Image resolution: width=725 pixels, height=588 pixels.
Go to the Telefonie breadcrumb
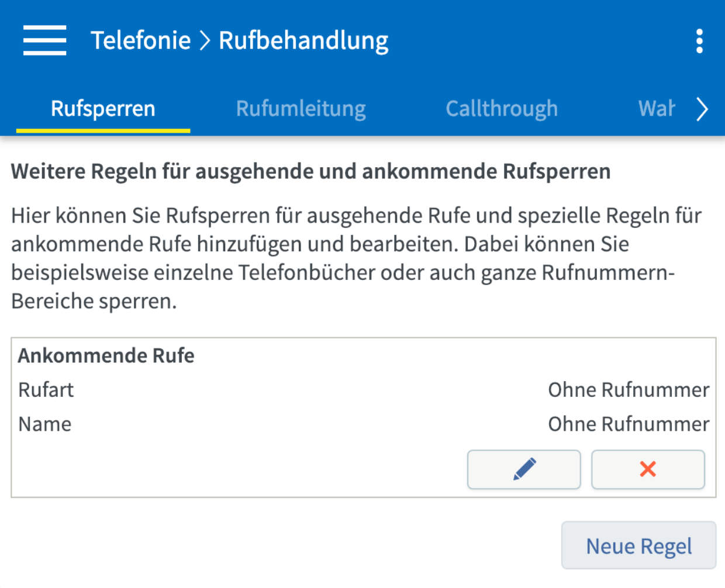click(x=140, y=41)
